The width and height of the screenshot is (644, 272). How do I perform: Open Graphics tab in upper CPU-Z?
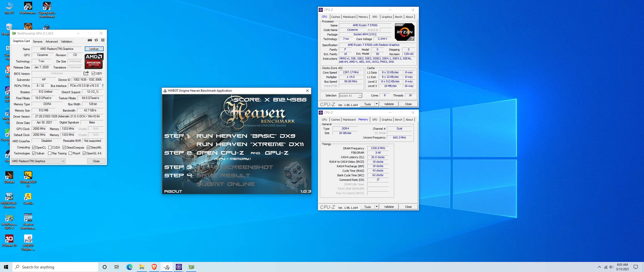[x=387, y=17]
